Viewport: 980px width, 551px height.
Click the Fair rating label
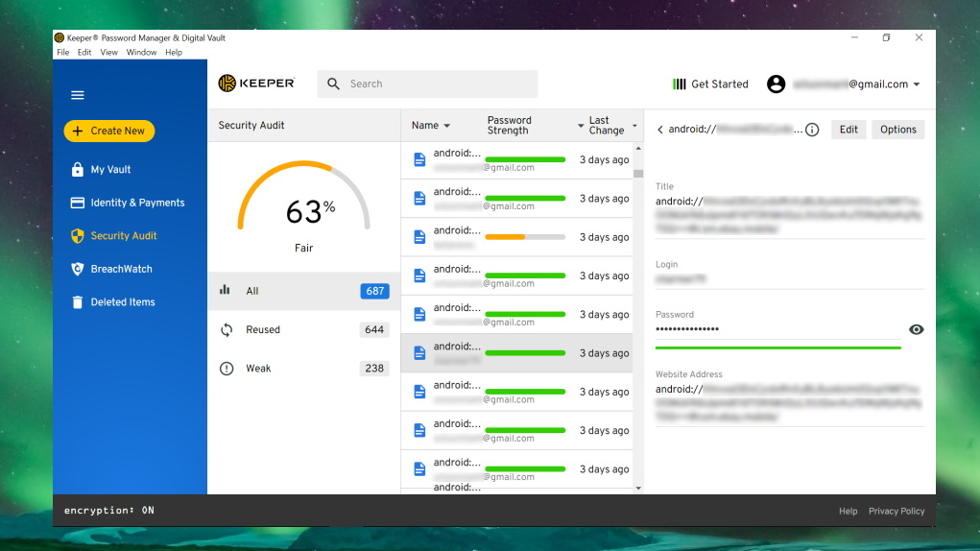pos(303,248)
